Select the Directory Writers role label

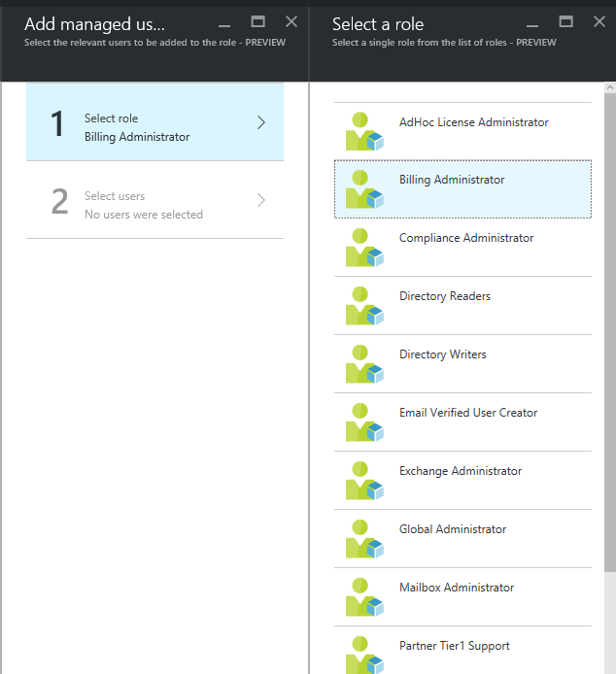(443, 354)
